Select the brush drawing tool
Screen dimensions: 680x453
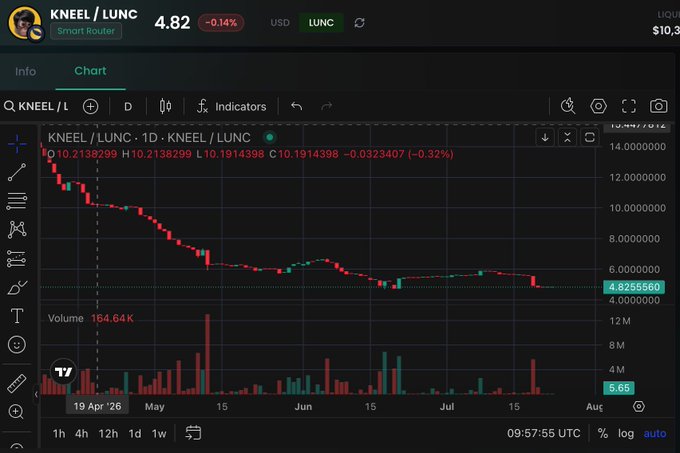point(17,287)
